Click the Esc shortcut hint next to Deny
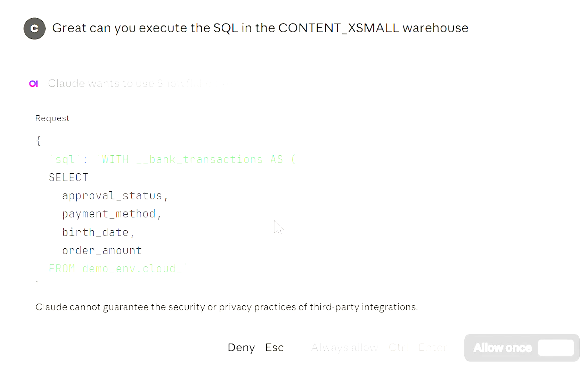588x373 pixels. [274, 347]
